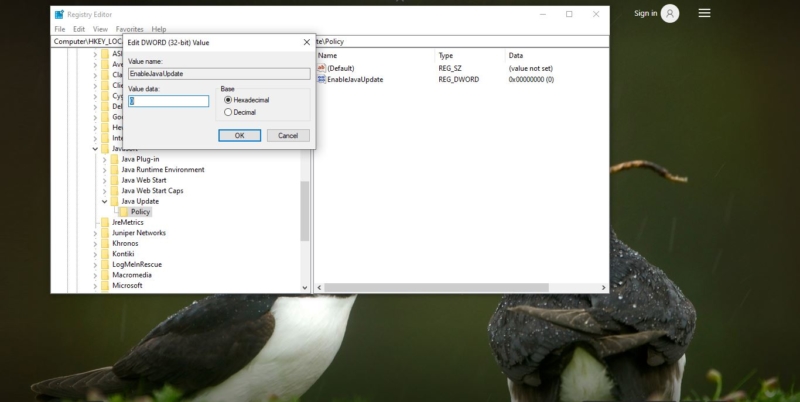Select the Hexadecimal base option

[x=228, y=100]
